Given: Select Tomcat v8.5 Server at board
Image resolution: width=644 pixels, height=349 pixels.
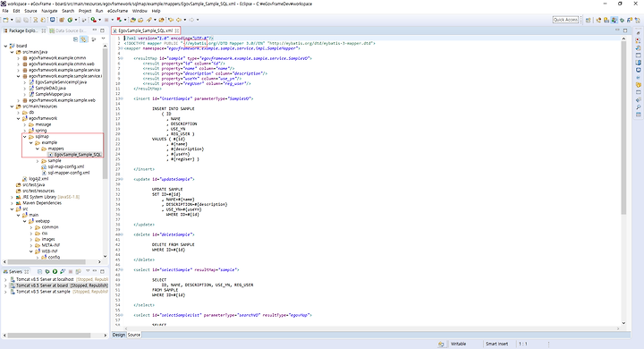Looking at the screenshot, I should tap(59, 285).
